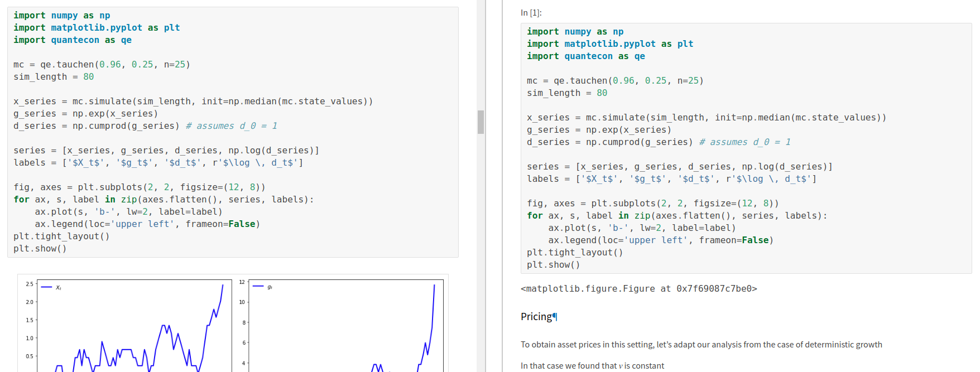This screenshot has width=980, height=372.
Task: Click '# assumes d_0 = 1' comment in right panel
Action: pos(745,142)
